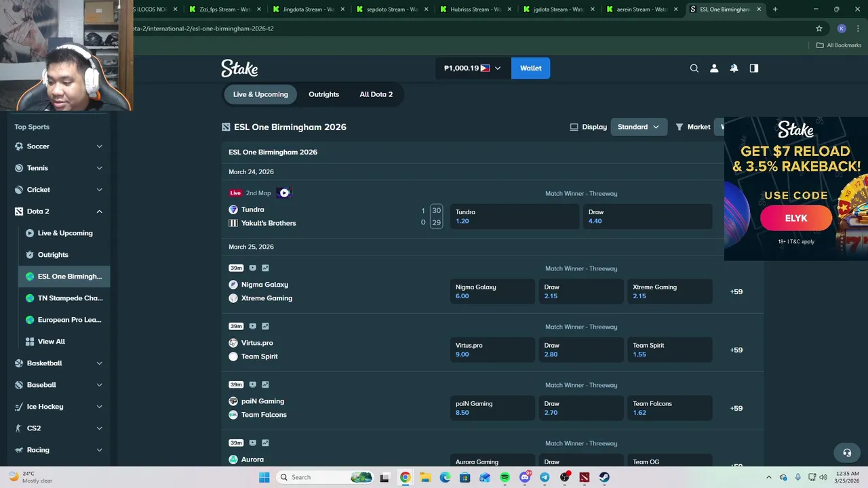Open Live & Upcoming in Dota 2 sidebar
Screen dimensions: 868x488
64,233
